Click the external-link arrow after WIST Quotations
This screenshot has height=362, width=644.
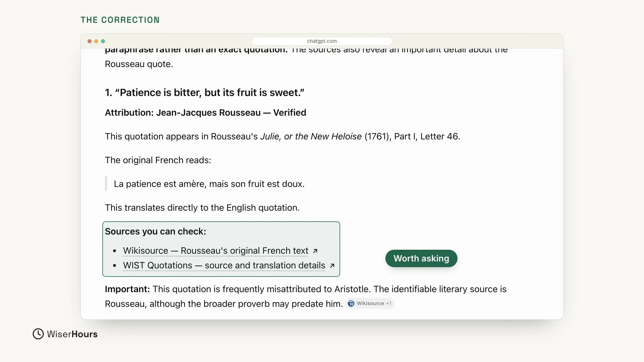[332, 265]
